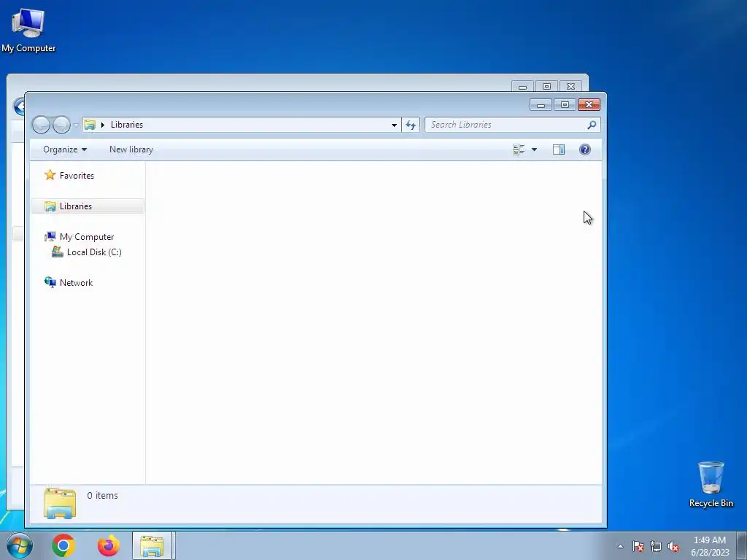Click the muted volume tray icon
This screenshot has width=747, height=560.
[673, 547]
